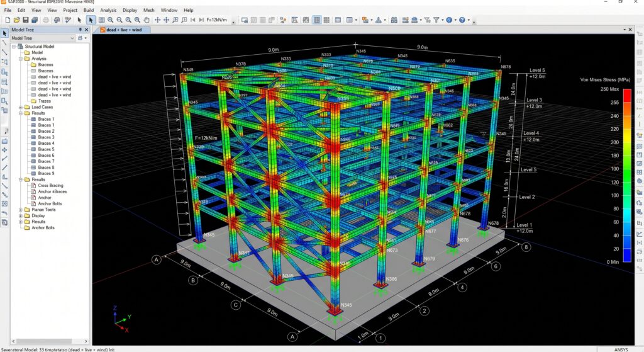The image size is (644, 352).
Task: Open existing file from toolbar
Action: coord(16,20)
